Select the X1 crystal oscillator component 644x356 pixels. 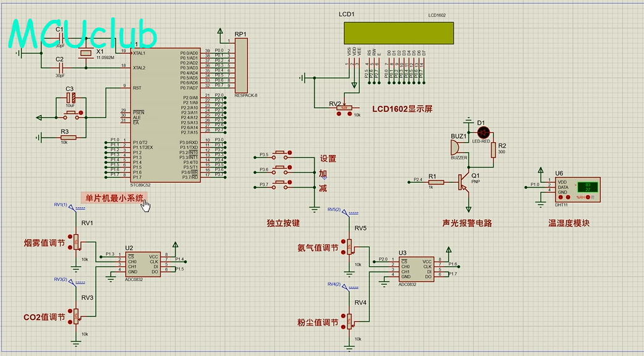point(86,54)
